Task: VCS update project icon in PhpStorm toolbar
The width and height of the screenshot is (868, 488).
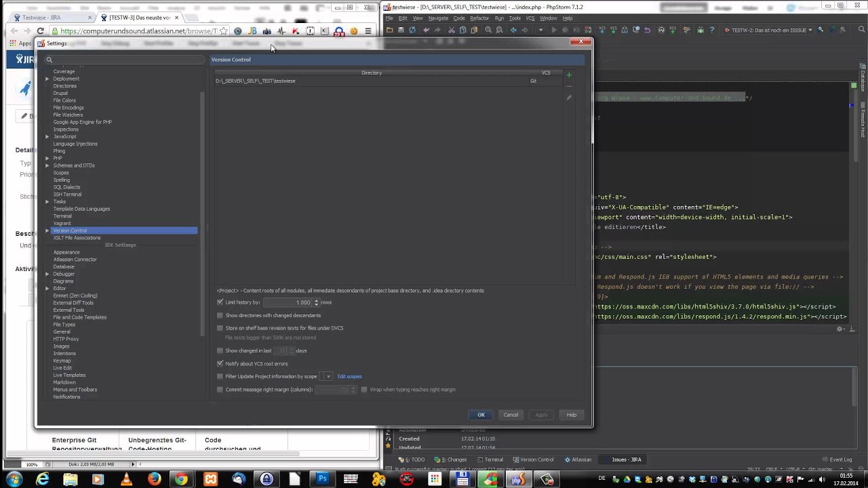Action: tap(602, 30)
